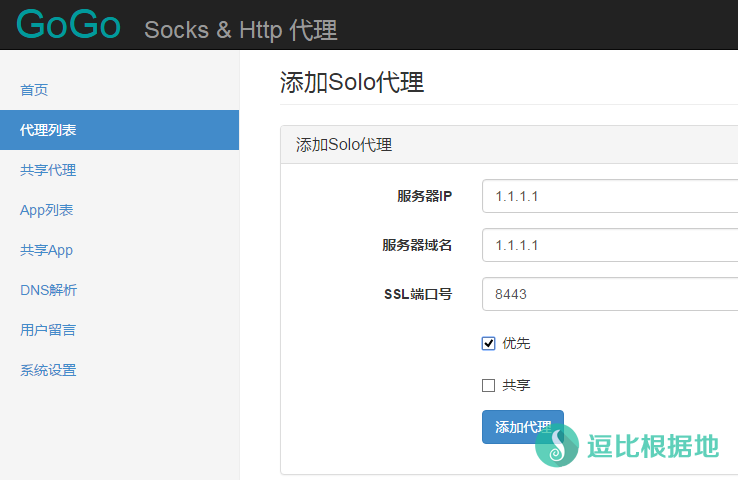Enable the 共享 checkbox

tap(489, 385)
